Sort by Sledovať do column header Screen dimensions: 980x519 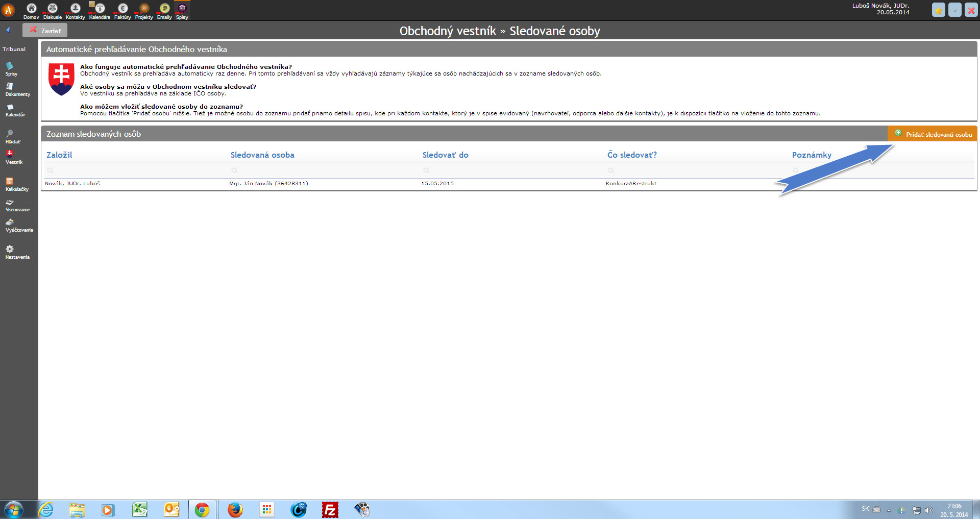pos(445,155)
